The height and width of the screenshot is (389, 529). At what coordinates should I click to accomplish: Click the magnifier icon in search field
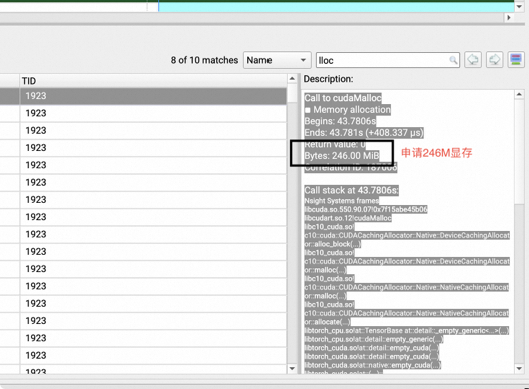(453, 60)
